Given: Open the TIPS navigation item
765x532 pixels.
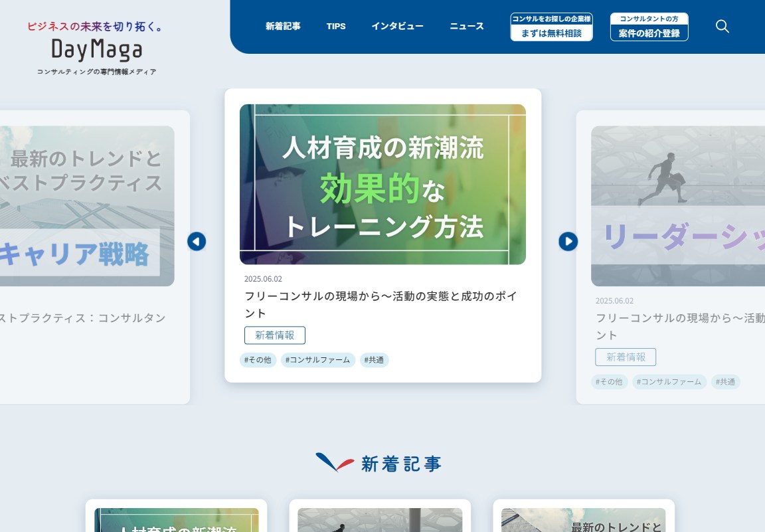Looking at the screenshot, I should coord(336,27).
